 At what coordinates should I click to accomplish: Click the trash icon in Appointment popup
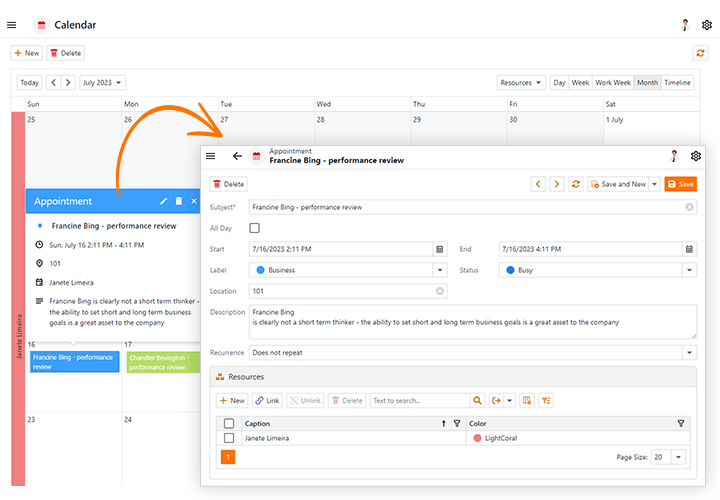[x=179, y=201]
